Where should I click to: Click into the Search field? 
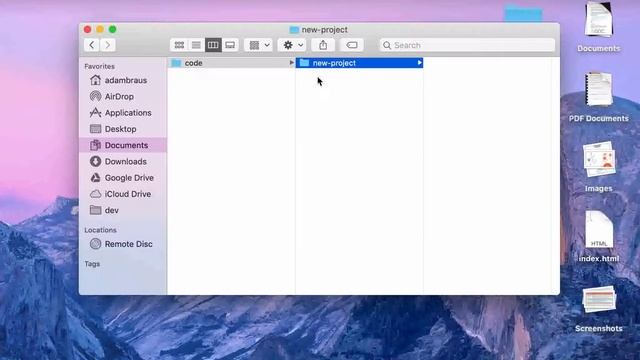pyautogui.click(x=467, y=45)
